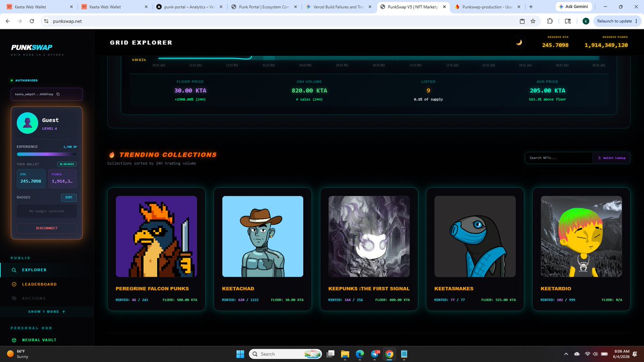The image size is (644, 362).
Task: Switch to punk-portal Analytics tab
Action: point(188,7)
